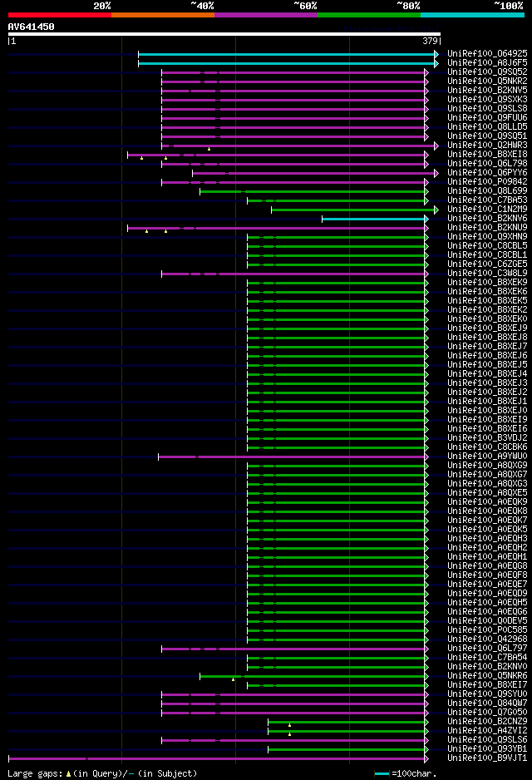Click the purple ~60% identity legend segment
The width and height of the screenshot is (532, 780).
coord(266,15)
